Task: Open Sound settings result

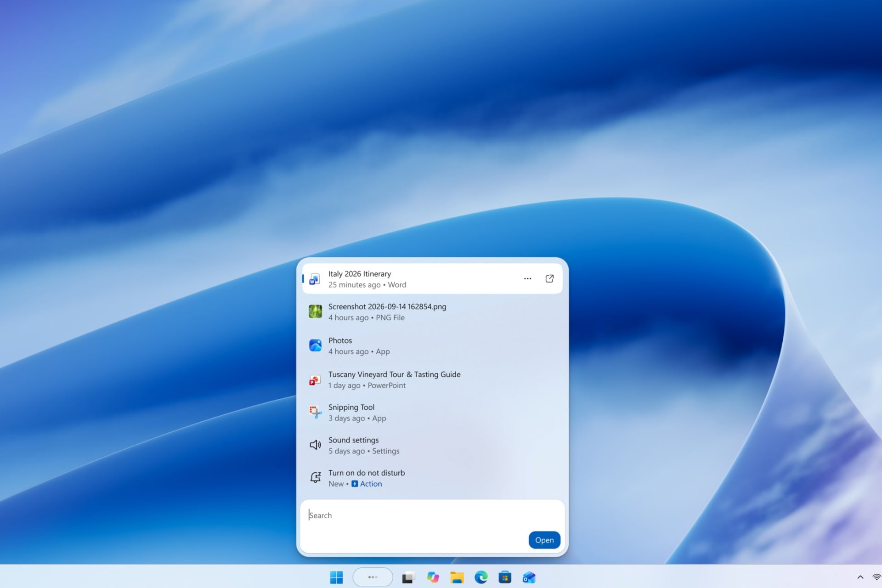Action: click(x=432, y=446)
